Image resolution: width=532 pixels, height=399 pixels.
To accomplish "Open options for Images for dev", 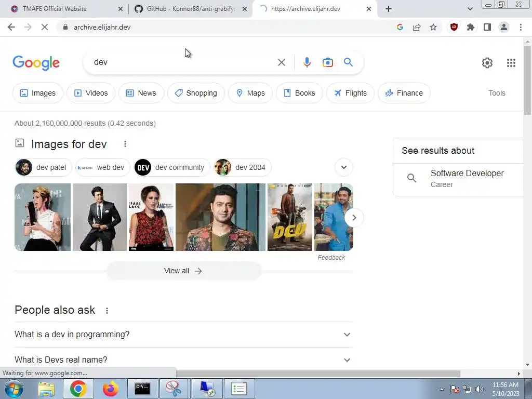I will (125, 144).
